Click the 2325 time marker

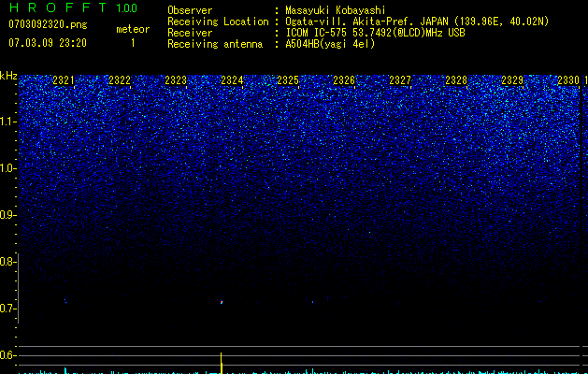[x=288, y=80]
